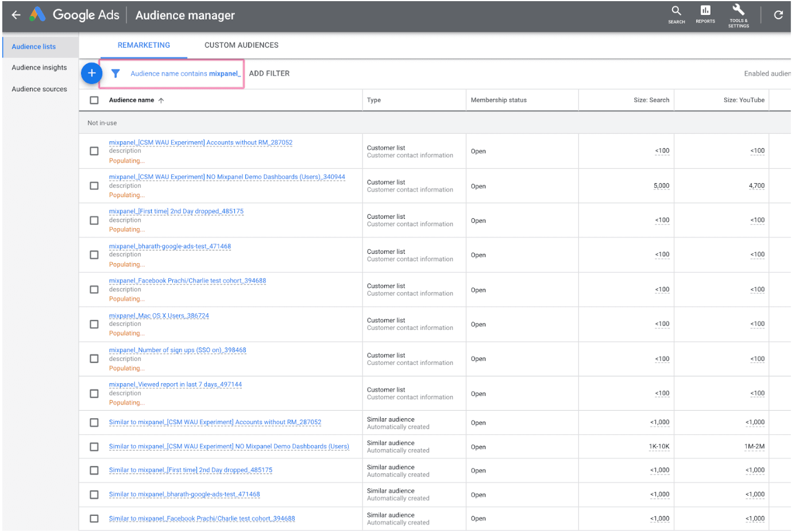Image resolution: width=795 pixels, height=532 pixels.
Task: Check the mixpanel_bharath-google-ads-test row
Action: point(94,255)
